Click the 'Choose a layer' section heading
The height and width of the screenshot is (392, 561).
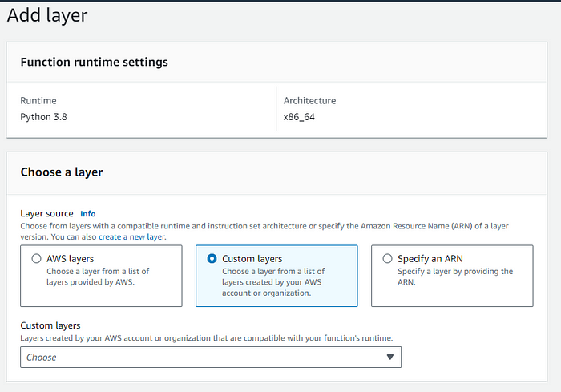coord(62,172)
